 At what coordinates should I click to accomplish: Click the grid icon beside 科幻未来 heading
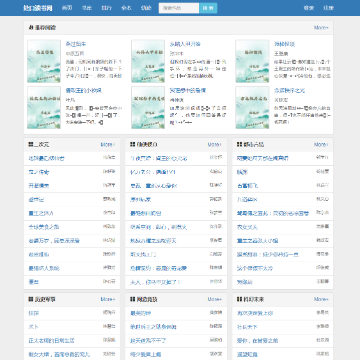239,299
